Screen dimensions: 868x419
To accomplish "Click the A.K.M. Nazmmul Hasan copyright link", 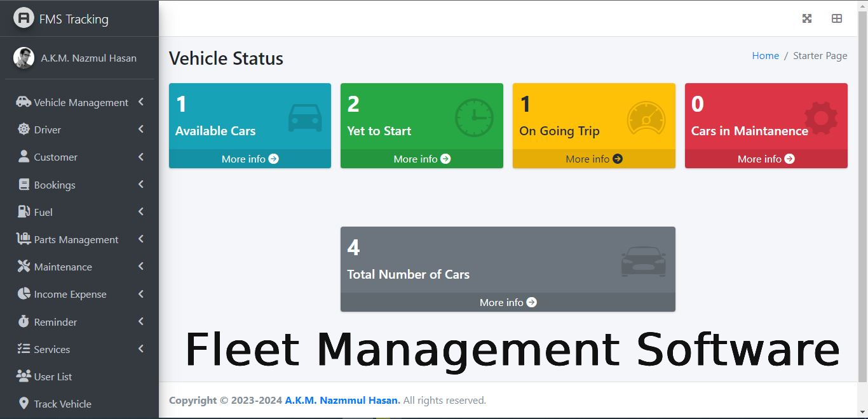I will pyautogui.click(x=342, y=400).
